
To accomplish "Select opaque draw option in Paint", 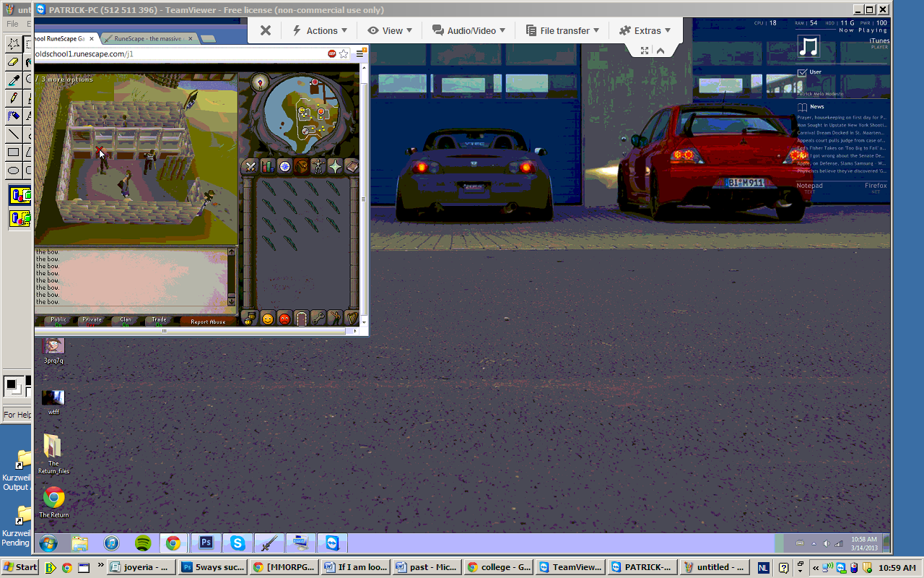I will tap(19, 195).
